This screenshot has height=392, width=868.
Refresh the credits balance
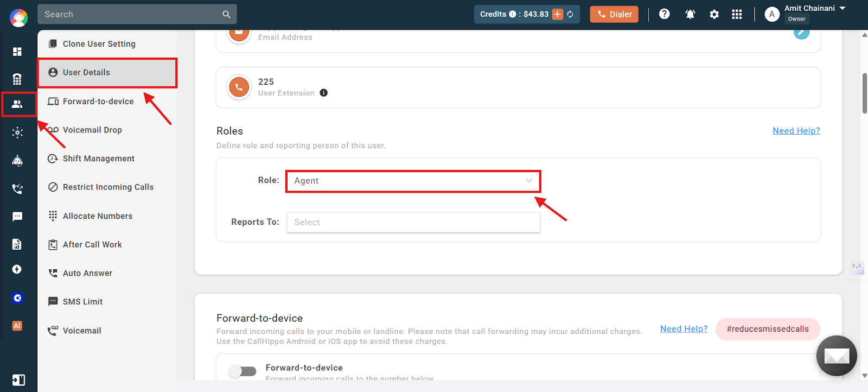[x=570, y=14]
